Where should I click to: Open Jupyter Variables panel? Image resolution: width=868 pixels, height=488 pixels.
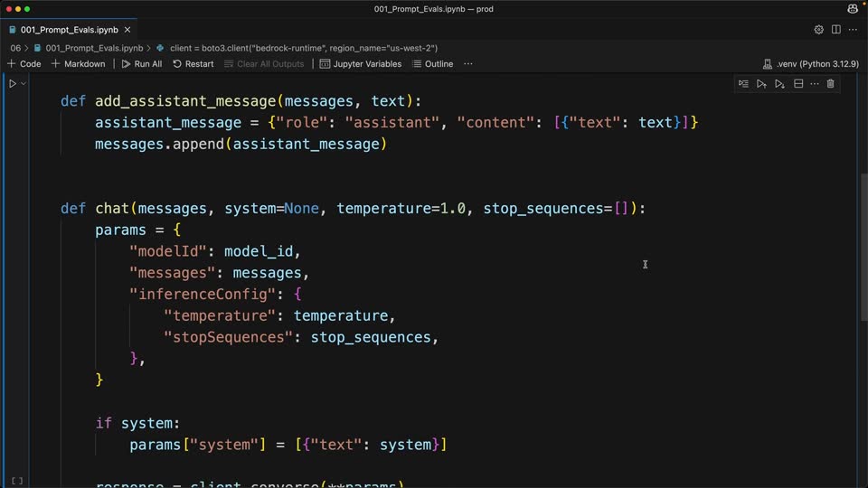point(361,64)
